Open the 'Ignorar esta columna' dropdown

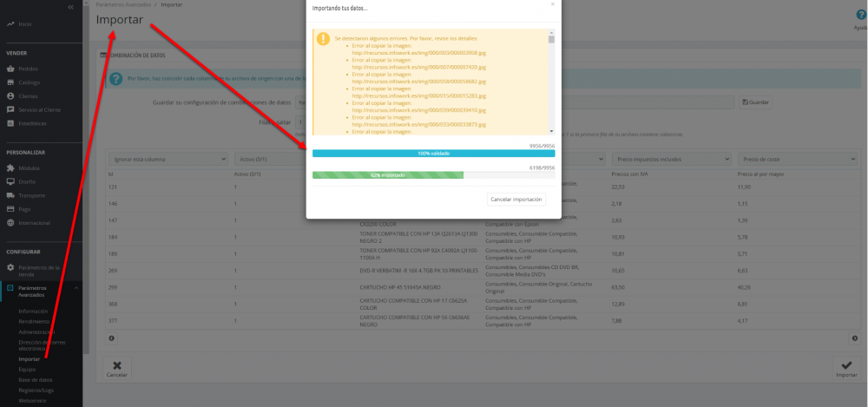click(168, 159)
